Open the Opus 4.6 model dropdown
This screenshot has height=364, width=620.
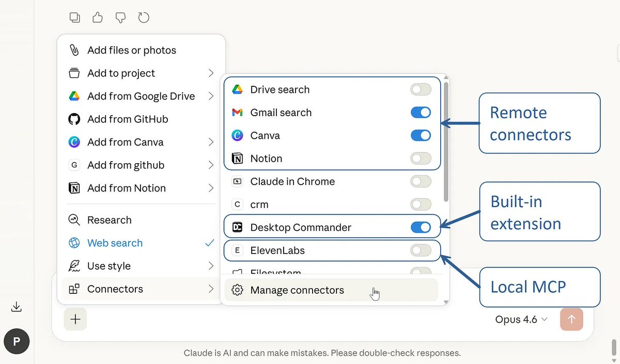pos(521,320)
